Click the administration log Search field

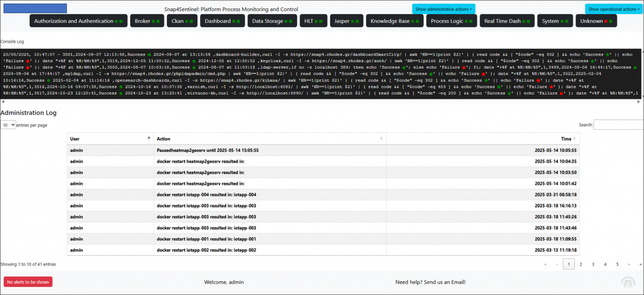(618, 124)
